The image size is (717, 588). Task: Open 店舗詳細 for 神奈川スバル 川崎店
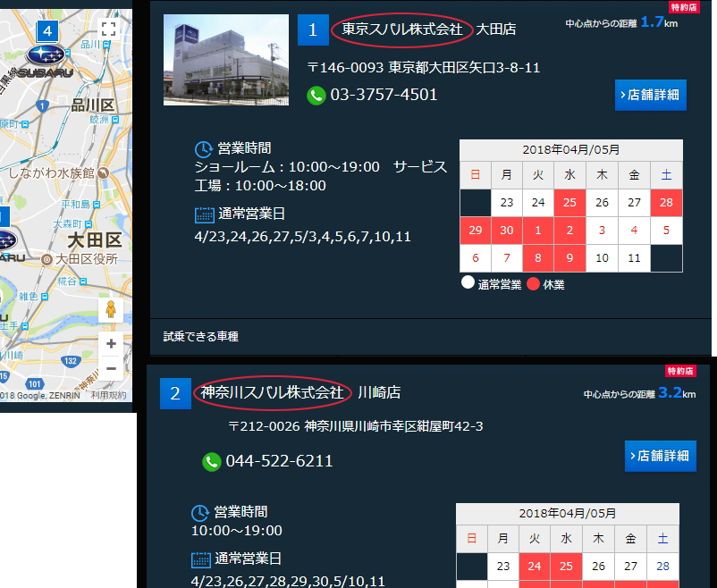pos(661,456)
